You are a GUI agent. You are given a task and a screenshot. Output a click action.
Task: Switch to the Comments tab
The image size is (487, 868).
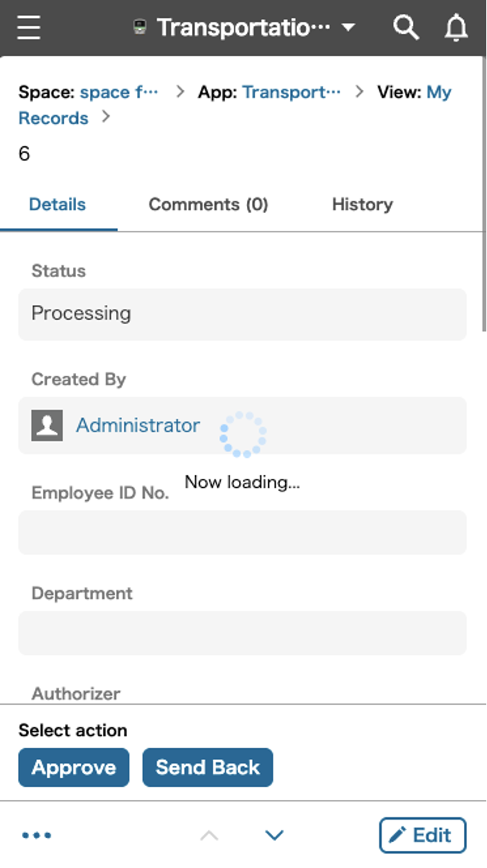coord(208,204)
